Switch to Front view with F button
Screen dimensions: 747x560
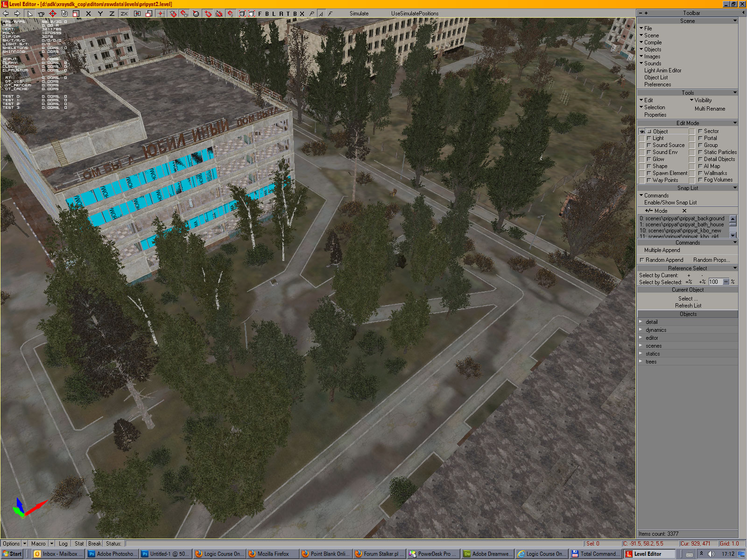[260, 14]
